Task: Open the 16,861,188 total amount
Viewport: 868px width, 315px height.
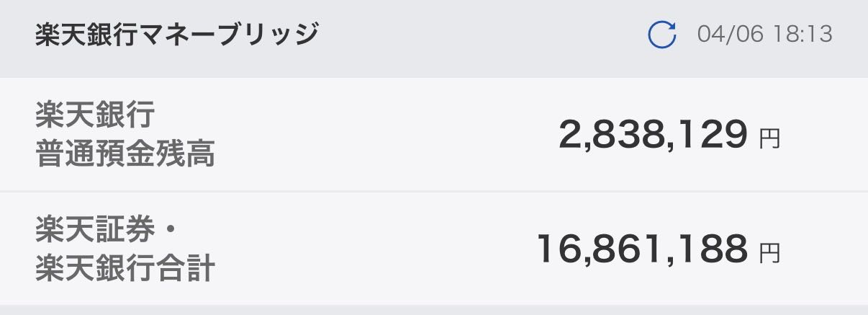Action: click(642, 249)
